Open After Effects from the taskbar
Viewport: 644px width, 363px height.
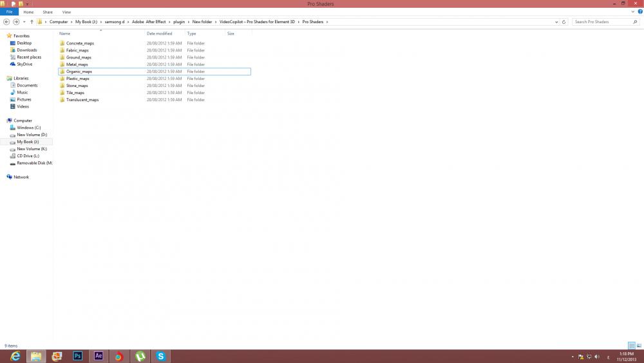click(x=98, y=356)
